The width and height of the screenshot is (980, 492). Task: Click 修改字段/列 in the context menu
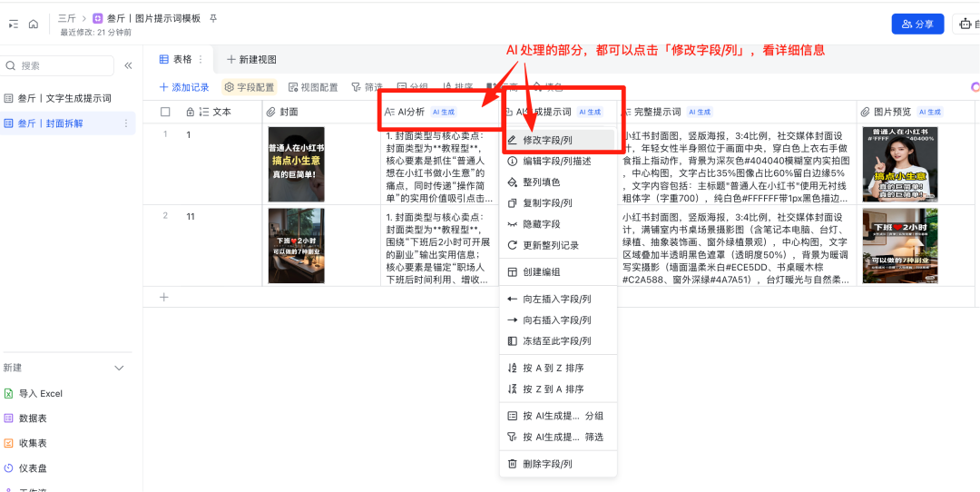(x=547, y=141)
